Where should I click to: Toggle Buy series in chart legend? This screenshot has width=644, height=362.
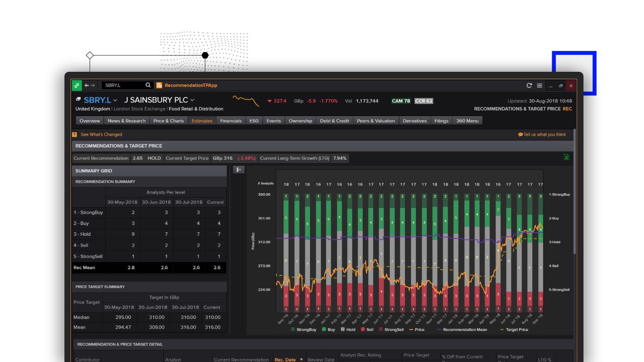(x=328, y=329)
